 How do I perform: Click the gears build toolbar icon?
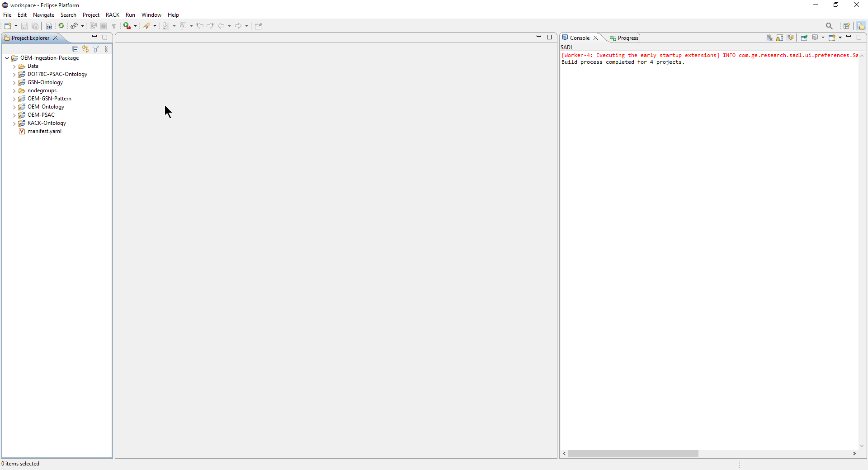[74, 26]
